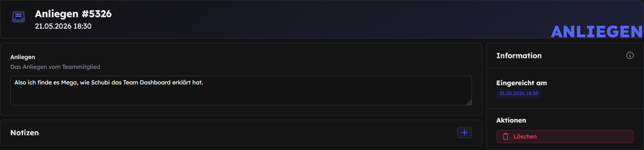Click the Anliegen field label

click(x=23, y=57)
